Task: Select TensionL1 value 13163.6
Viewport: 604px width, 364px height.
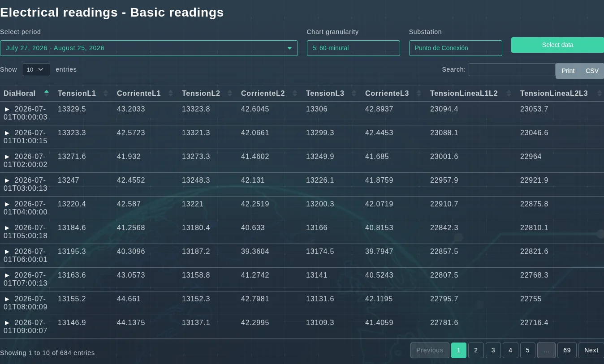Action: pos(72,275)
